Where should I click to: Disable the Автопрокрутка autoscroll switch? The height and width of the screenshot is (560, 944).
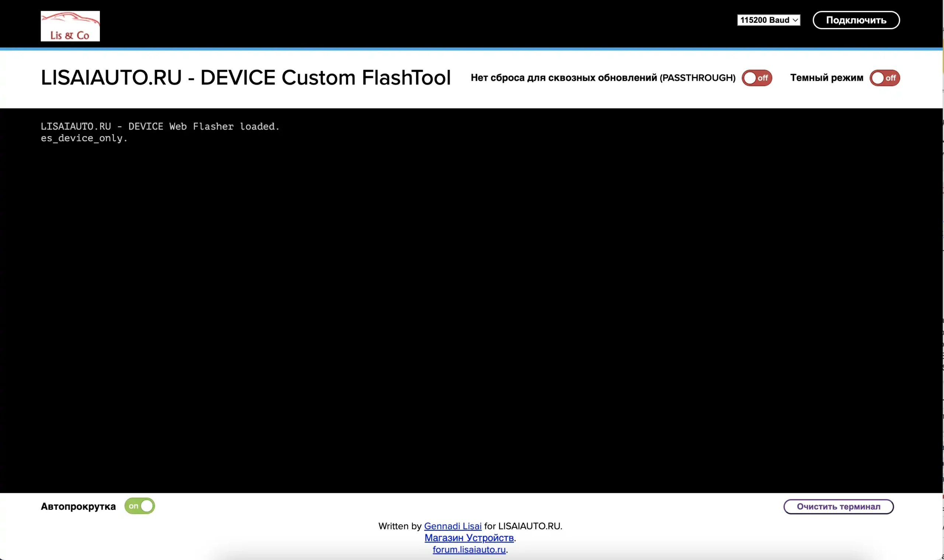140,506
